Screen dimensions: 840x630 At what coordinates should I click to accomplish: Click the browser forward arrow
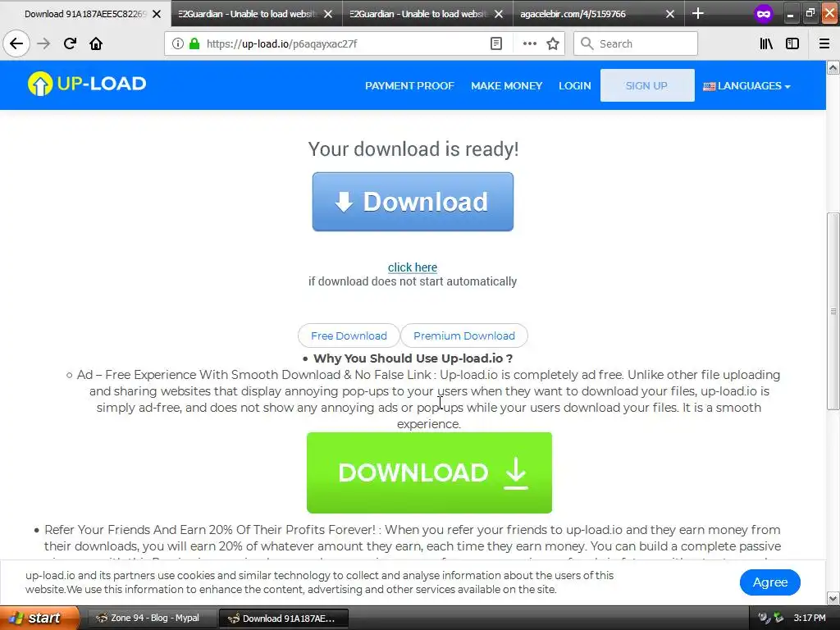(x=43, y=43)
